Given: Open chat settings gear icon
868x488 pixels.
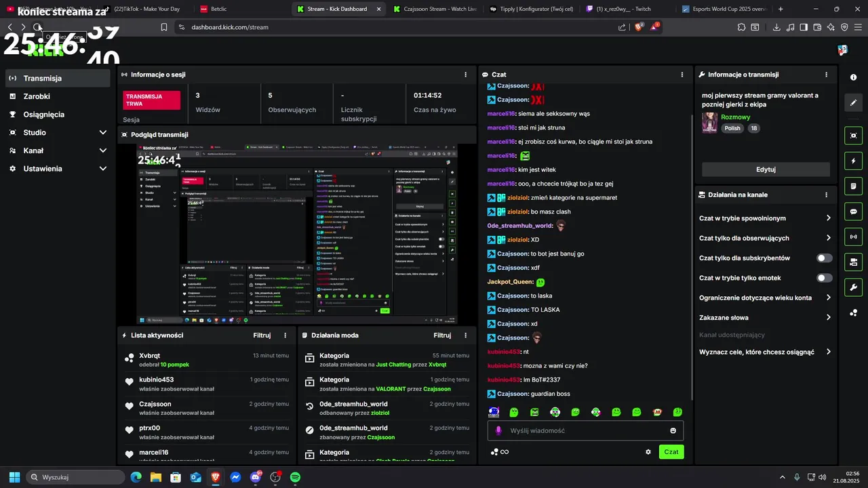Looking at the screenshot, I should 648,452.
